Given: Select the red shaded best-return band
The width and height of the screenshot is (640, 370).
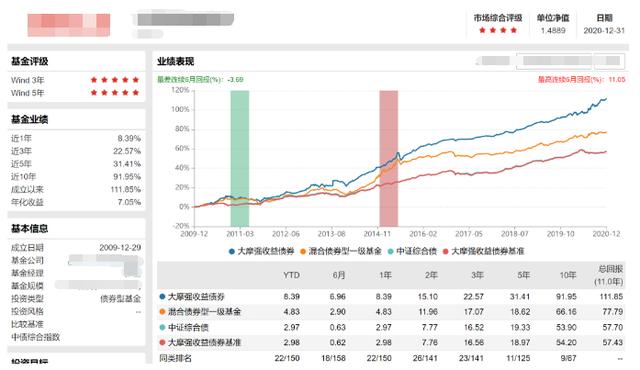Looking at the screenshot, I should (389, 158).
